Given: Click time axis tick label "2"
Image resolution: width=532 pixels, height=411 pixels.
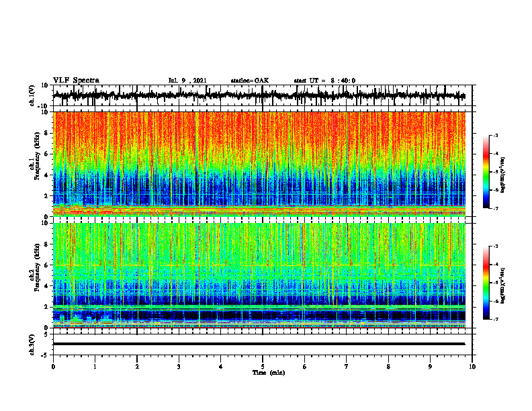Looking at the screenshot, I should pyautogui.click(x=137, y=367).
